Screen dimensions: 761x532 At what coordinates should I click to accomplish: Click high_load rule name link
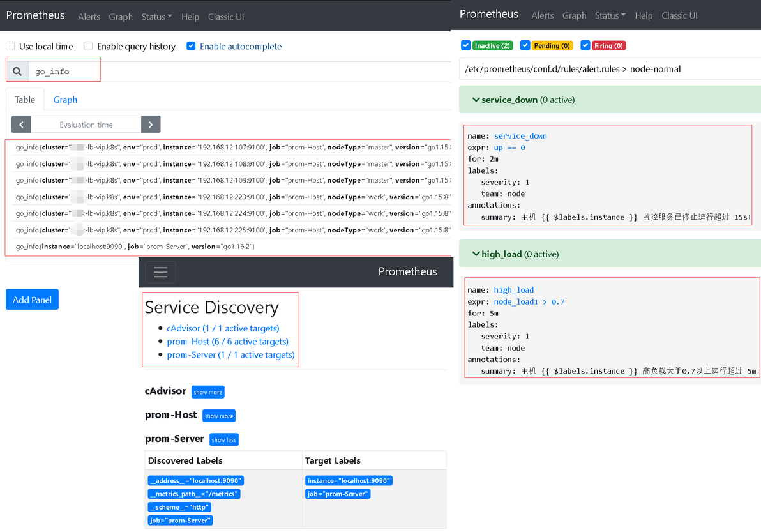point(513,290)
